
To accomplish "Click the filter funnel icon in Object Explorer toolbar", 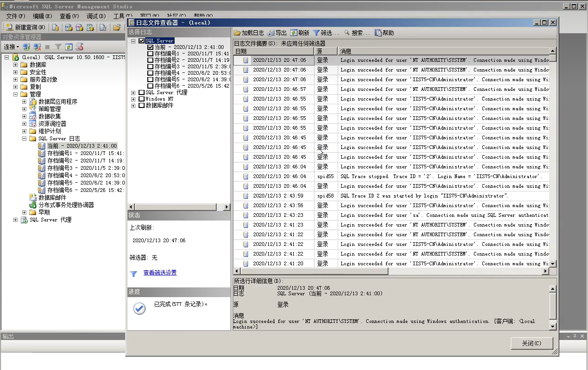I will pyautogui.click(x=58, y=47).
